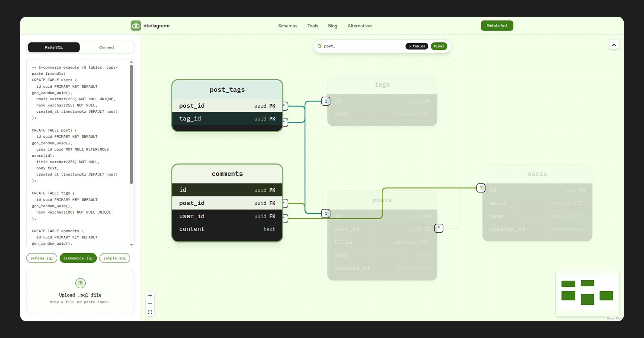Switch to the Paste SQL tab

click(x=54, y=47)
